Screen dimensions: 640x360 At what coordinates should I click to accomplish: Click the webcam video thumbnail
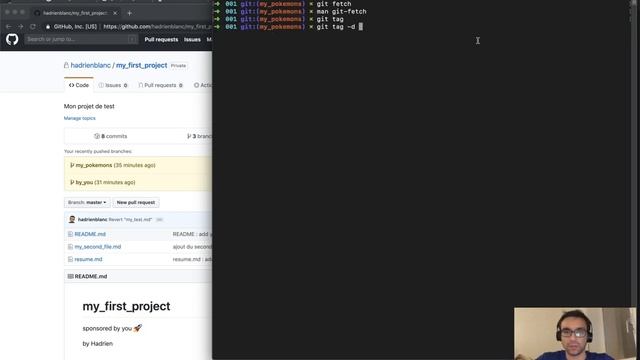tap(575, 333)
